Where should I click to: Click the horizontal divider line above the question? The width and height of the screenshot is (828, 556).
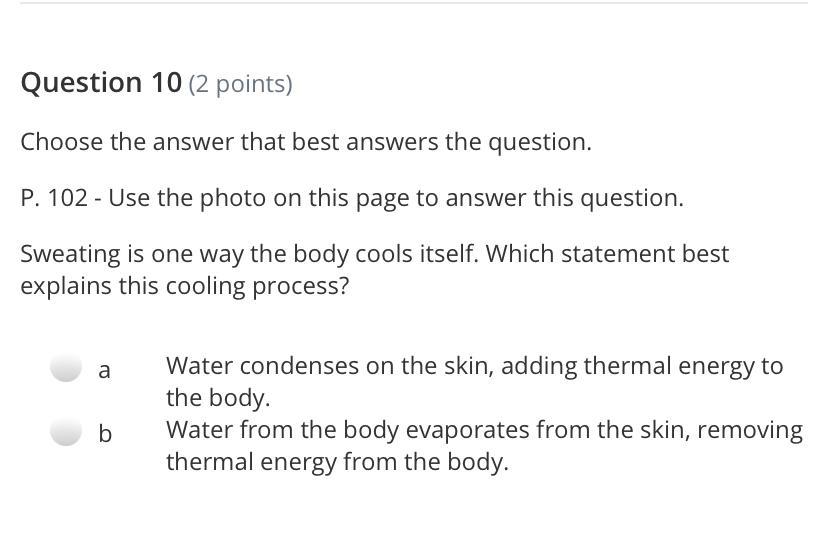click(x=414, y=3)
